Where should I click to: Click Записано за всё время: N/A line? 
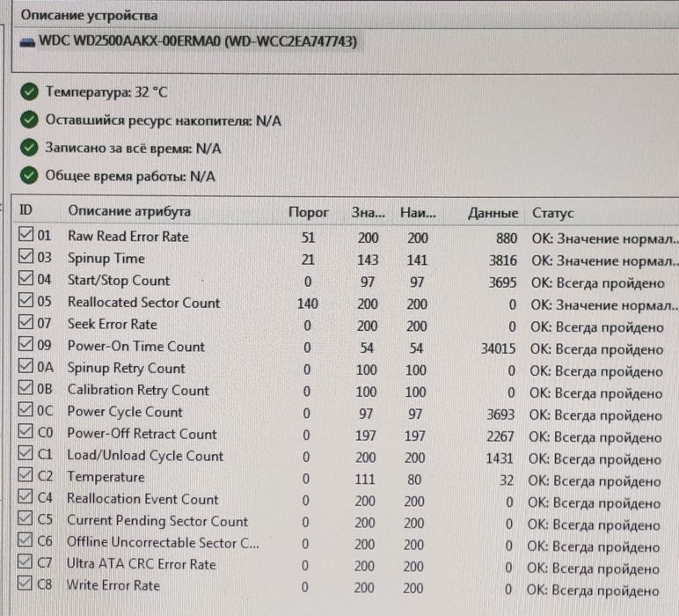pyautogui.click(x=134, y=148)
